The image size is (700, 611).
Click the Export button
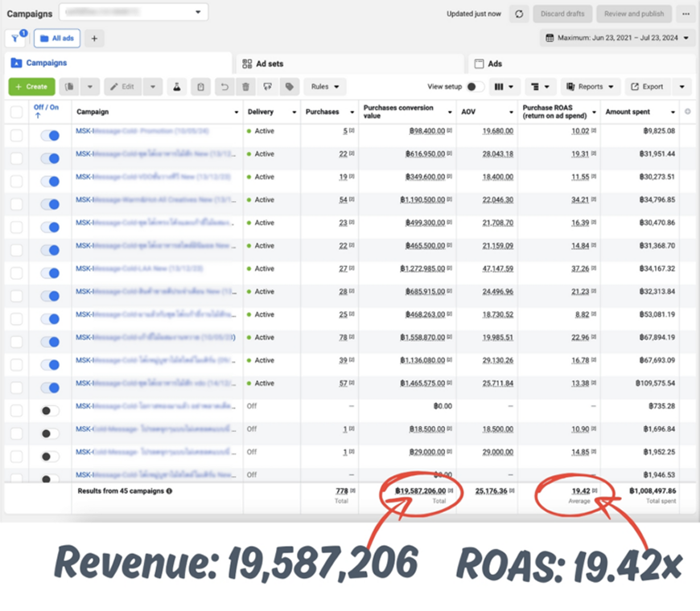(647, 87)
